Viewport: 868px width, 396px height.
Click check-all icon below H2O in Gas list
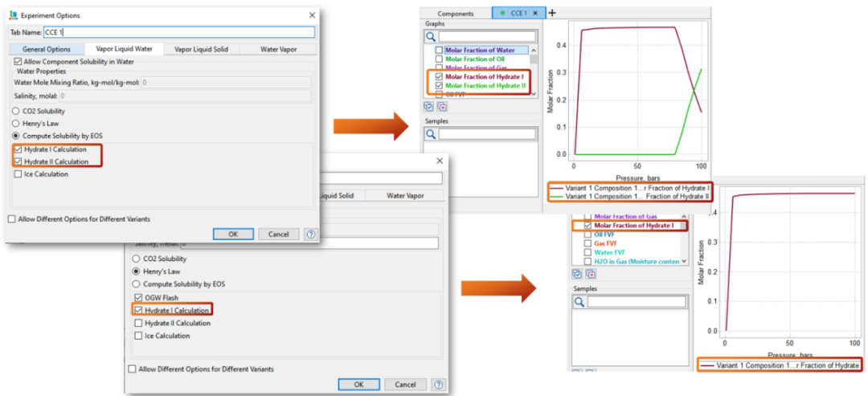click(x=578, y=274)
